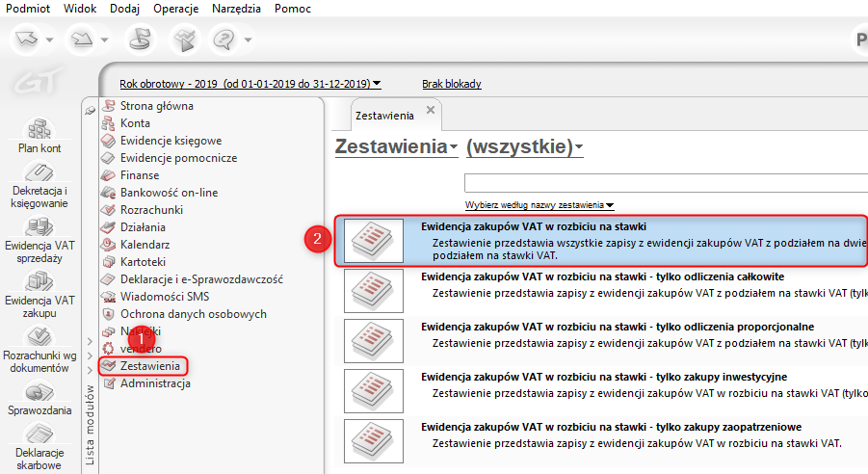Select Rozrachunki module
Screen dimensions: 868x474
(151, 210)
